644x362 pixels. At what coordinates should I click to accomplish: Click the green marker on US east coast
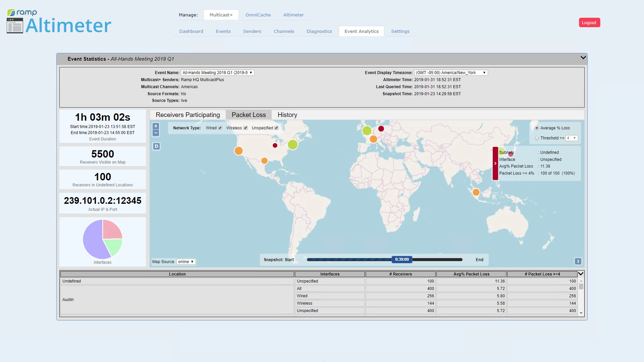292,145
